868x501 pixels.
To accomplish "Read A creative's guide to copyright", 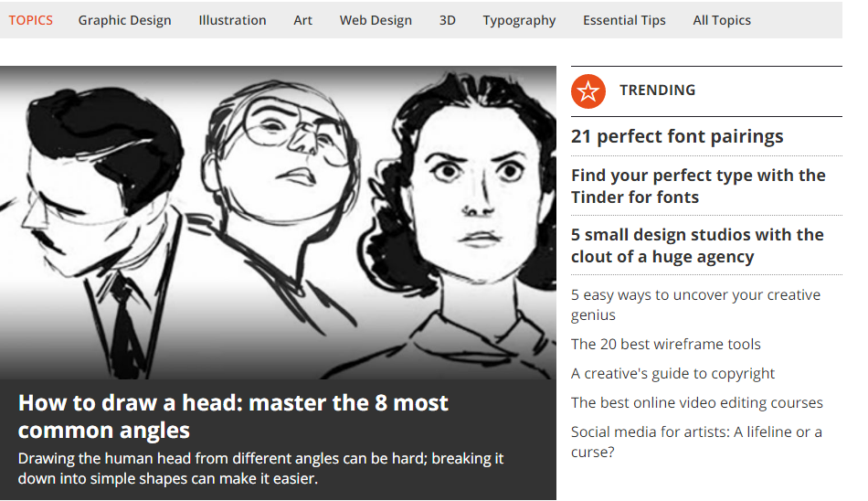I will click(672, 374).
